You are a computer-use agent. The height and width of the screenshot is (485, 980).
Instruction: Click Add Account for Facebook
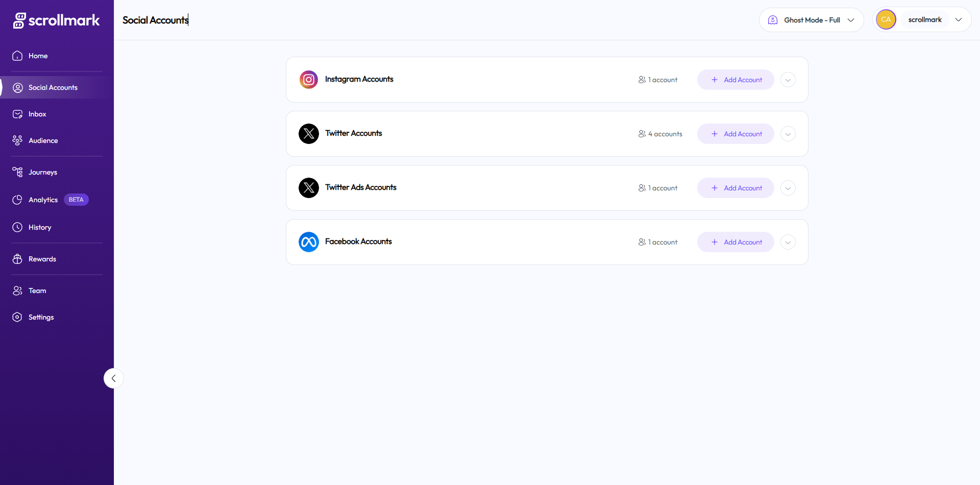point(736,242)
